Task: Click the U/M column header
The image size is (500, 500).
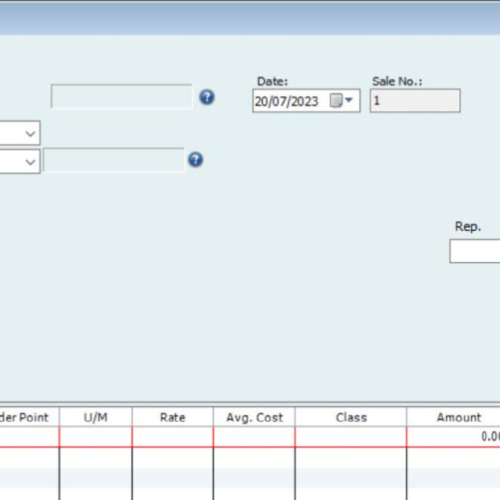Action: (x=96, y=417)
